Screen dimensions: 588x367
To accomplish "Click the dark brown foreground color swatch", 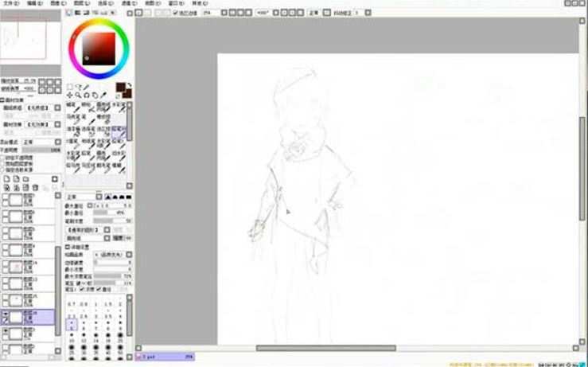I will [x=121, y=87].
